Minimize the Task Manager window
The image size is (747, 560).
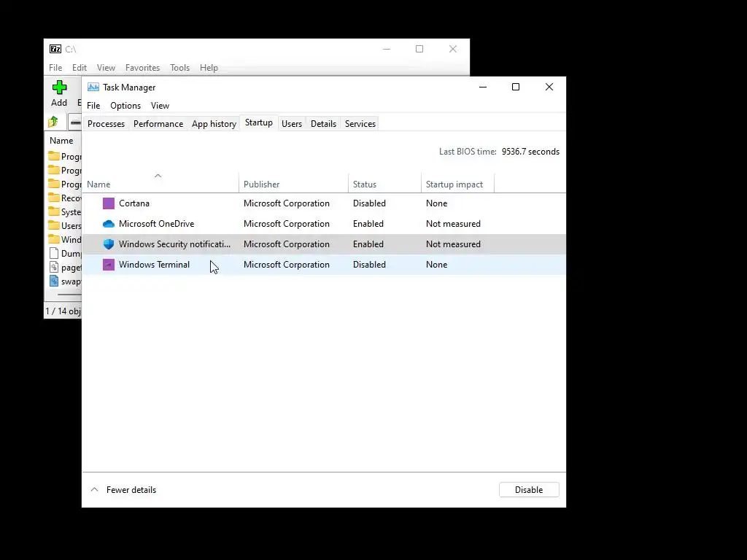point(483,87)
